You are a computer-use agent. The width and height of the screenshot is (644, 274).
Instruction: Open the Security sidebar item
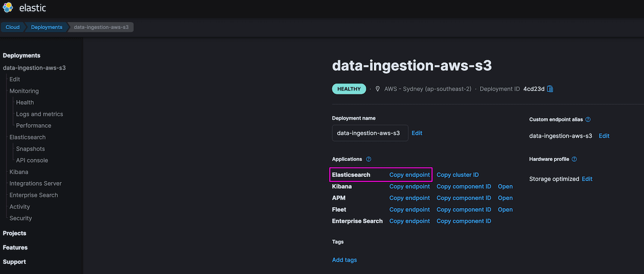pos(21,218)
